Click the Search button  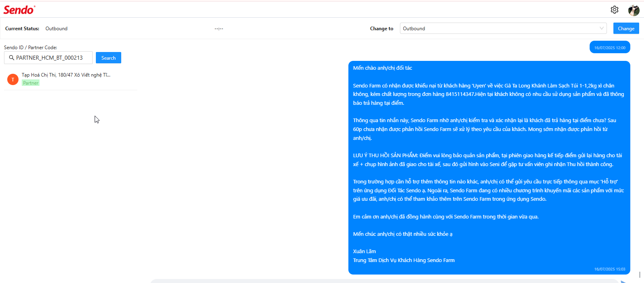pyautogui.click(x=108, y=58)
